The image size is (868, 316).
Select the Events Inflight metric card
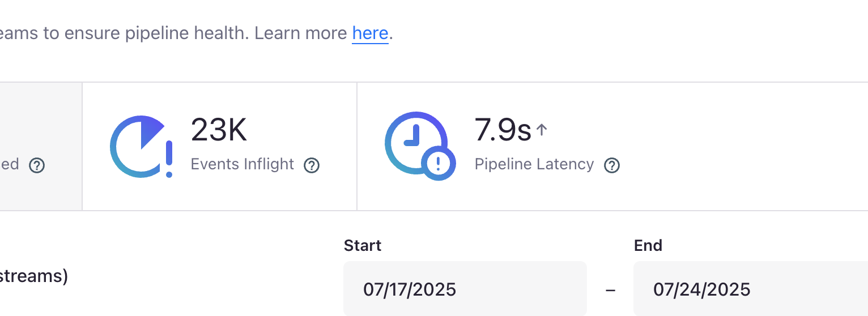point(220,146)
